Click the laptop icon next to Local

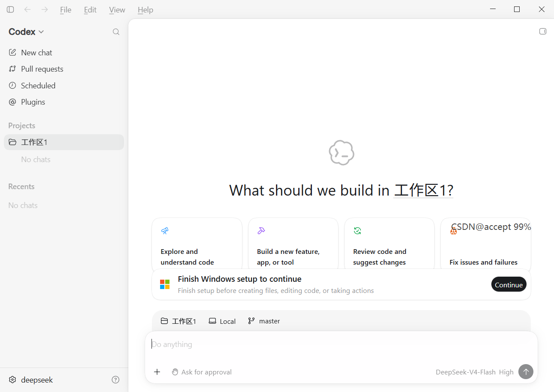coord(212,321)
